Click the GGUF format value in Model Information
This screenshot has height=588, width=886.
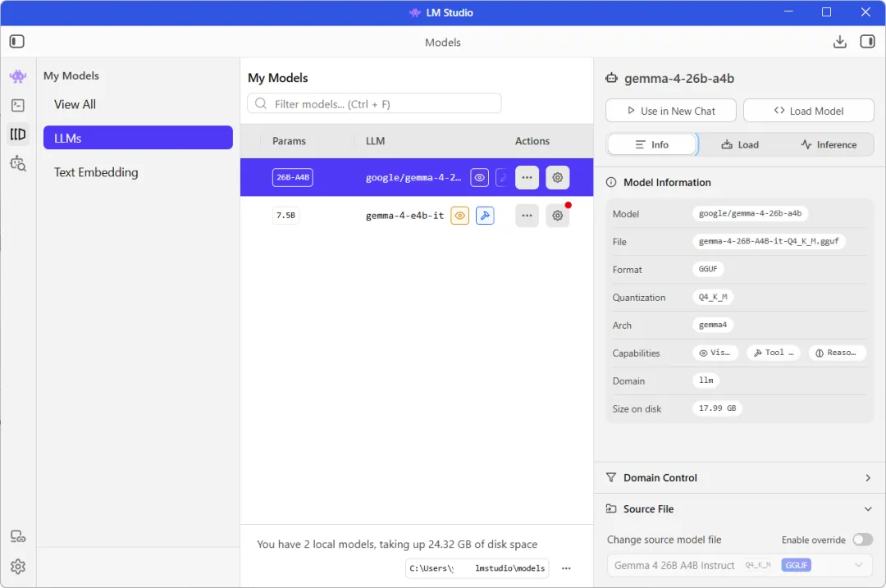point(708,269)
